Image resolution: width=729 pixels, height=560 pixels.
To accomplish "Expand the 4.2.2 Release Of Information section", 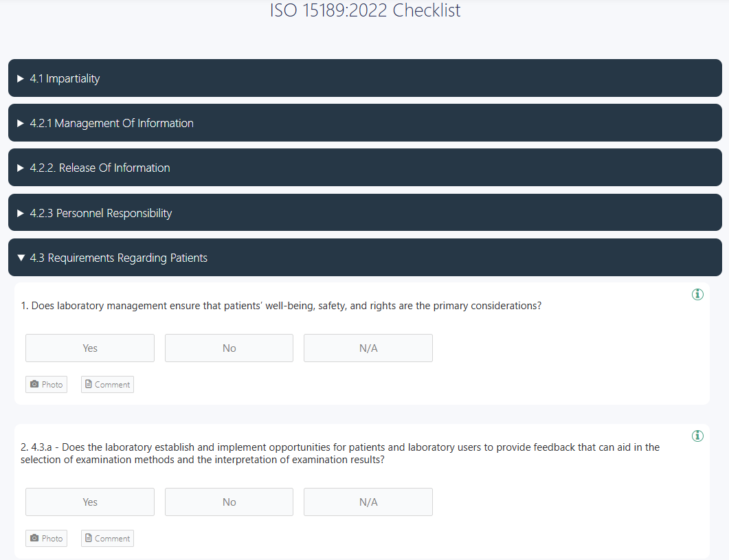I will coord(364,167).
